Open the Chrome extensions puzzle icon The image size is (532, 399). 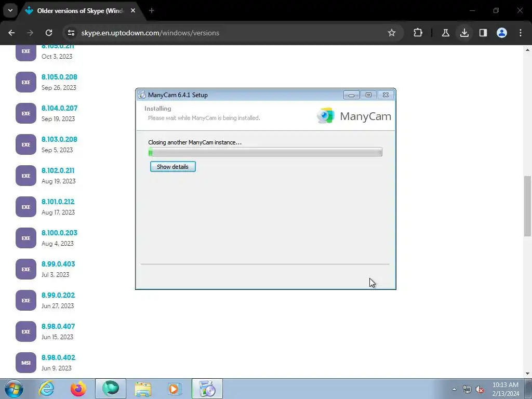pyautogui.click(x=418, y=33)
